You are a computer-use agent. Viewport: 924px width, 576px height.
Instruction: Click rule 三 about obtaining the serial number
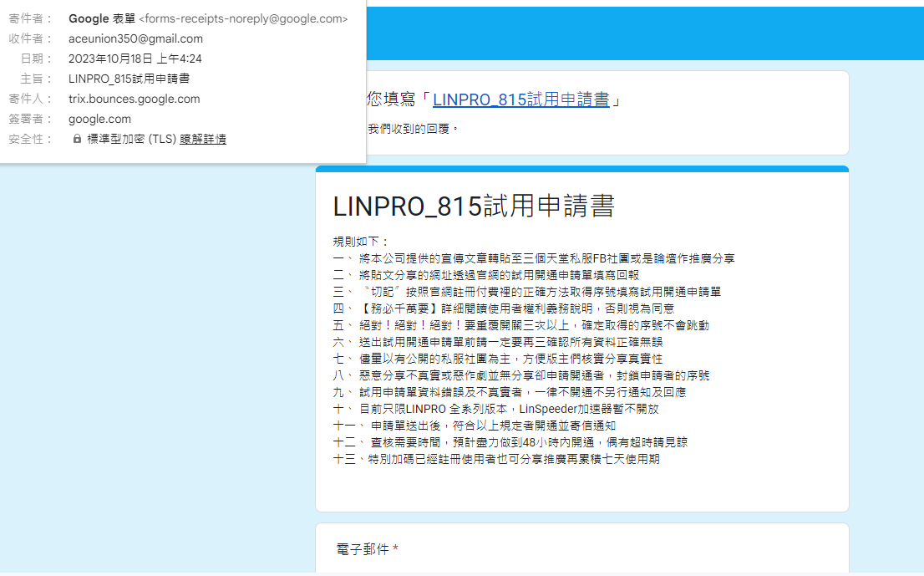(x=527, y=292)
